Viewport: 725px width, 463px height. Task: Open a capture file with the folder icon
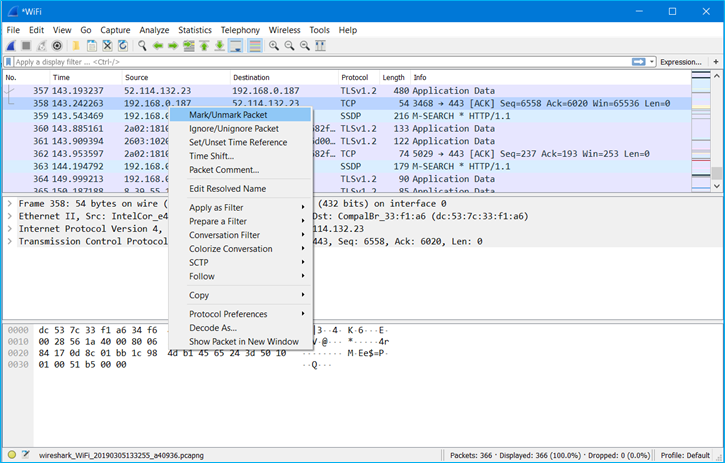coord(76,45)
